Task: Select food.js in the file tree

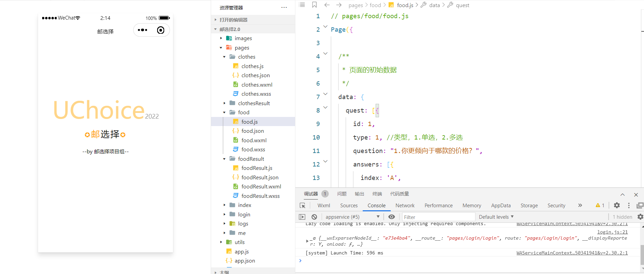Action: (253, 122)
